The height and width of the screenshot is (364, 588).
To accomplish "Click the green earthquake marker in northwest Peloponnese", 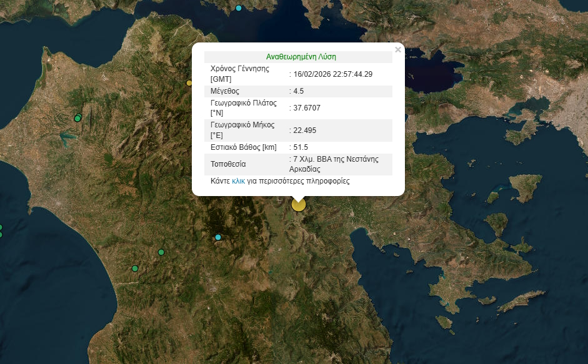I will (x=77, y=117).
